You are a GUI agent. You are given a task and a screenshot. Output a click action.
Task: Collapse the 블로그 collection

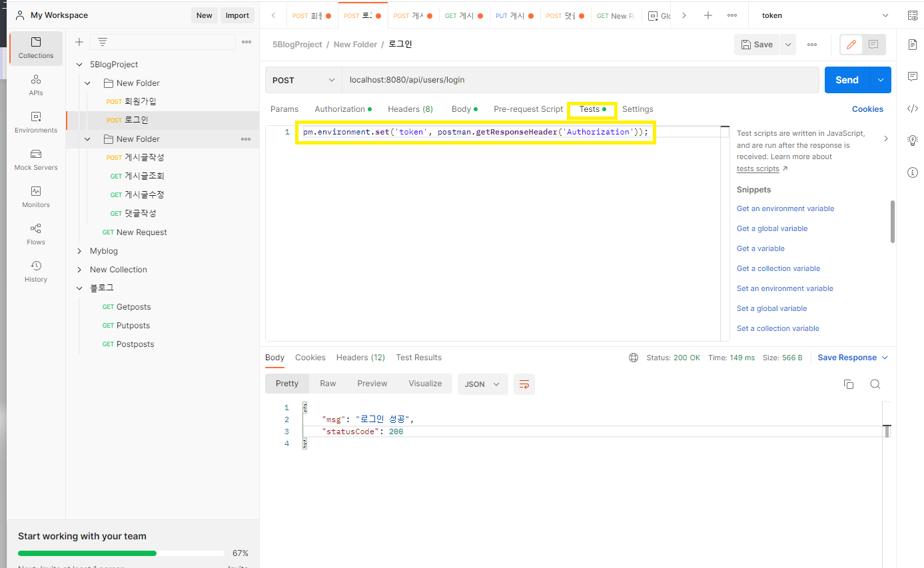pos(79,288)
